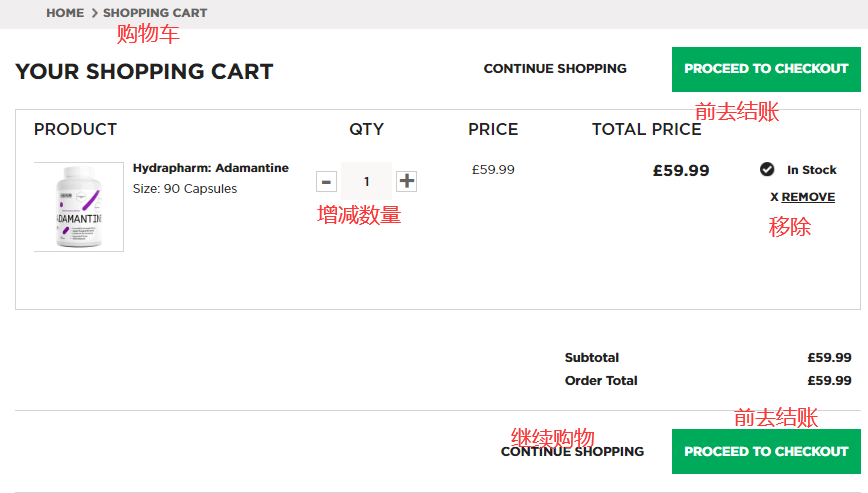Go to HOME via the breadcrumb
Screen dimensions: 868x493
coord(65,13)
